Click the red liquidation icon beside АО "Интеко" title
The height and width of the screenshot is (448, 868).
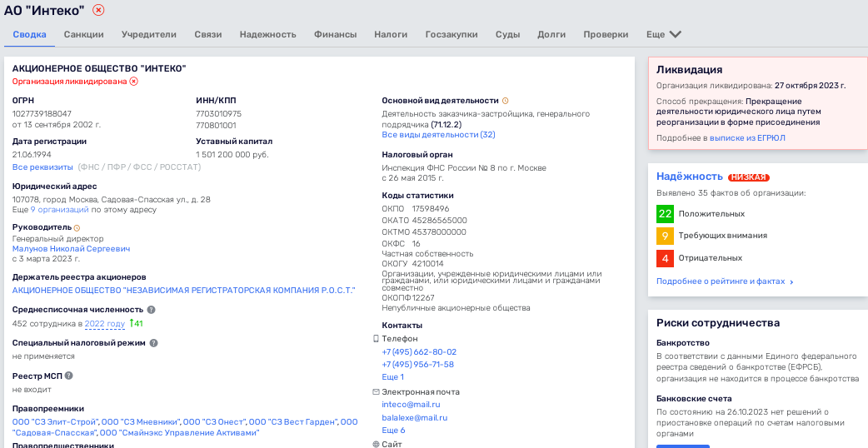click(98, 10)
